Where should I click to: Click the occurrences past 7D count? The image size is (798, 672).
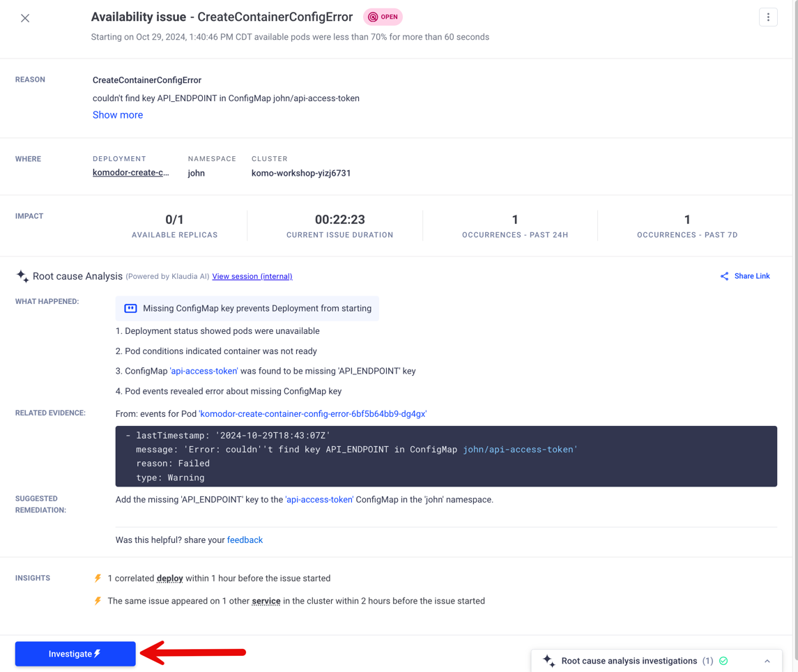687,220
